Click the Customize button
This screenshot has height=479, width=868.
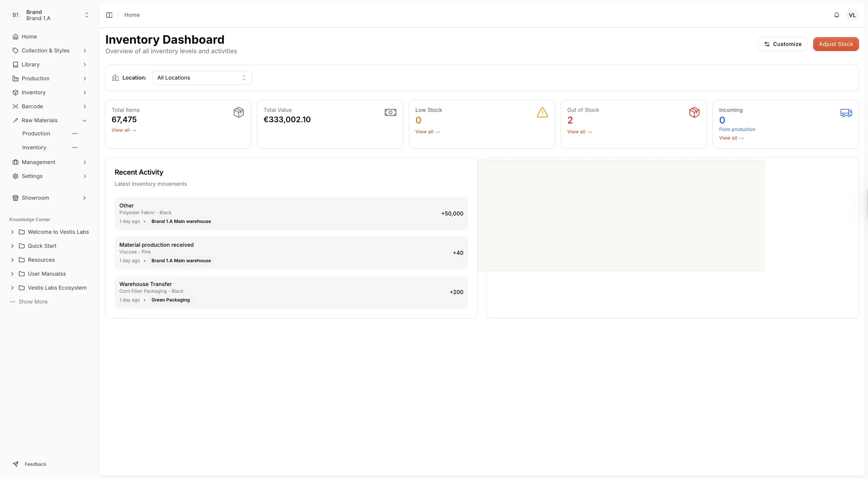(x=783, y=44)
